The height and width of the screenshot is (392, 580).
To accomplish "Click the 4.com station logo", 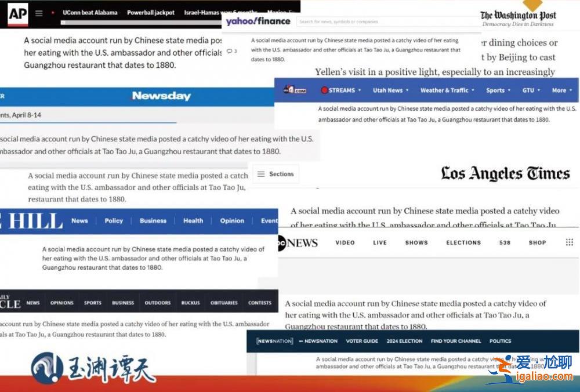I will (295, 89).
